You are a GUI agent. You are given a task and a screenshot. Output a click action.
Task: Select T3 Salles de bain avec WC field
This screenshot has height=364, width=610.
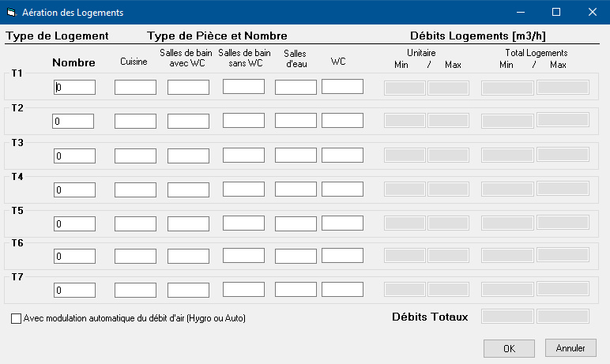188,156
